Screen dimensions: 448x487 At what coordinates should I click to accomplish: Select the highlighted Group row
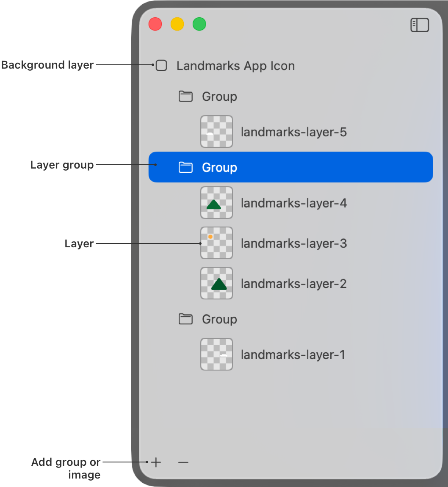tap(290, 167)
